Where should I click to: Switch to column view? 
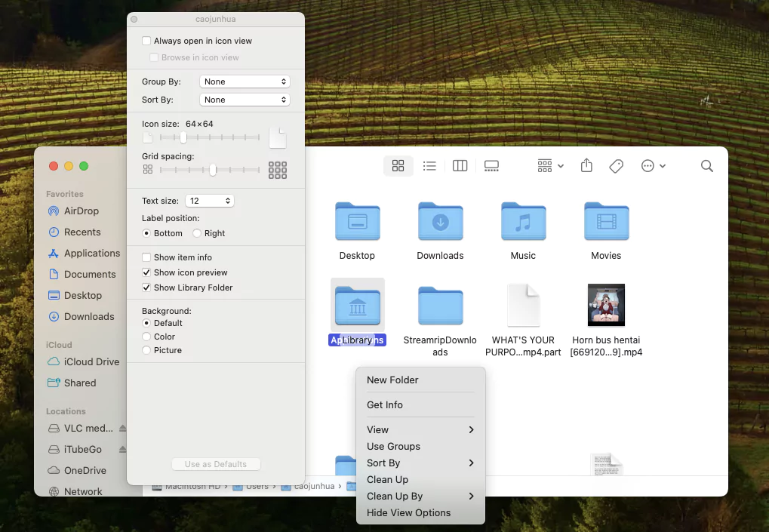(460, 165)
